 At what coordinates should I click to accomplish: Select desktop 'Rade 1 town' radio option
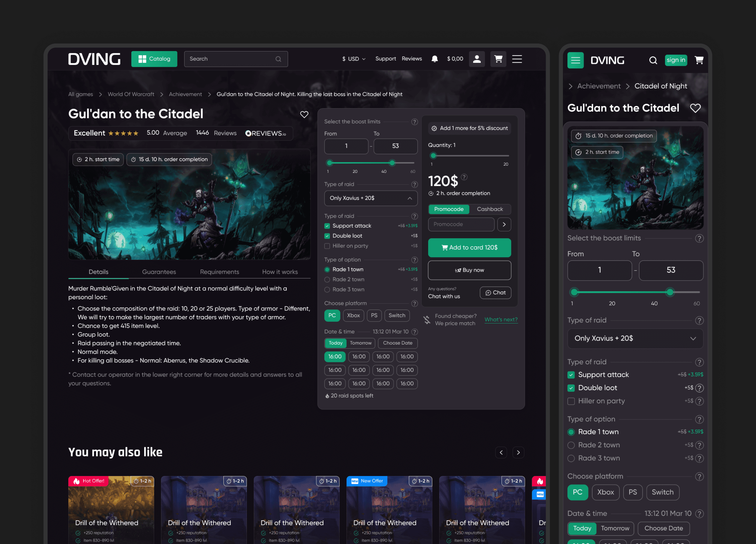[x=327, y=269]
